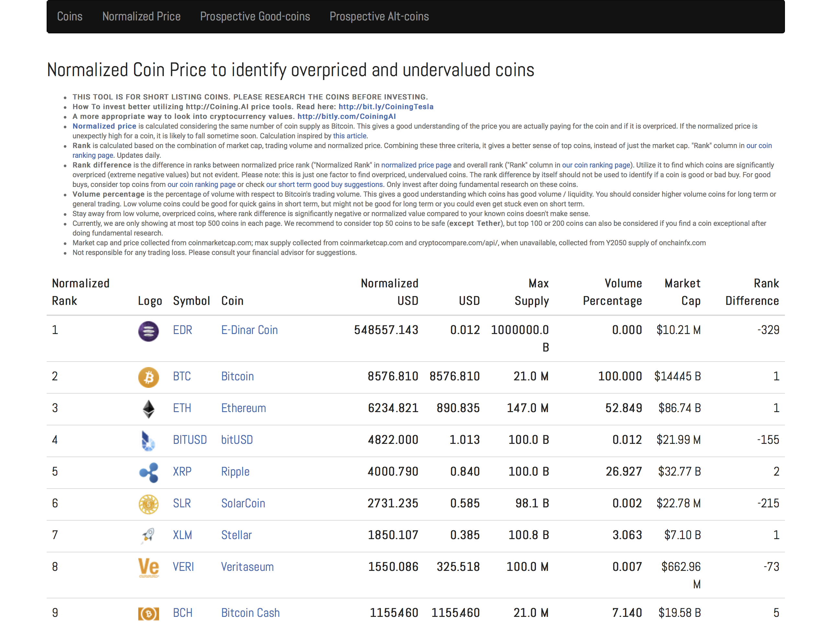Image resolution: width=840 pixels, height=624 pixels.
Task: Open the Coins menu item
Action: pos(70,16)
